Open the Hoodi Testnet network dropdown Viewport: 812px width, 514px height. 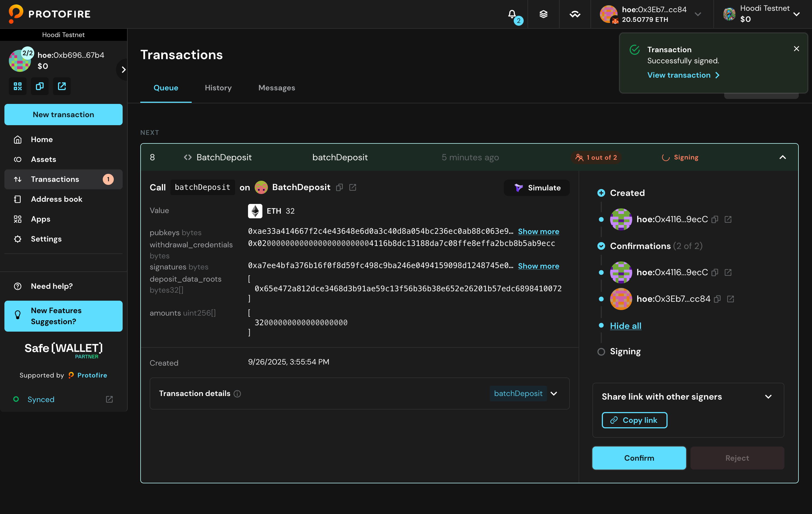(x=797, y=14)
